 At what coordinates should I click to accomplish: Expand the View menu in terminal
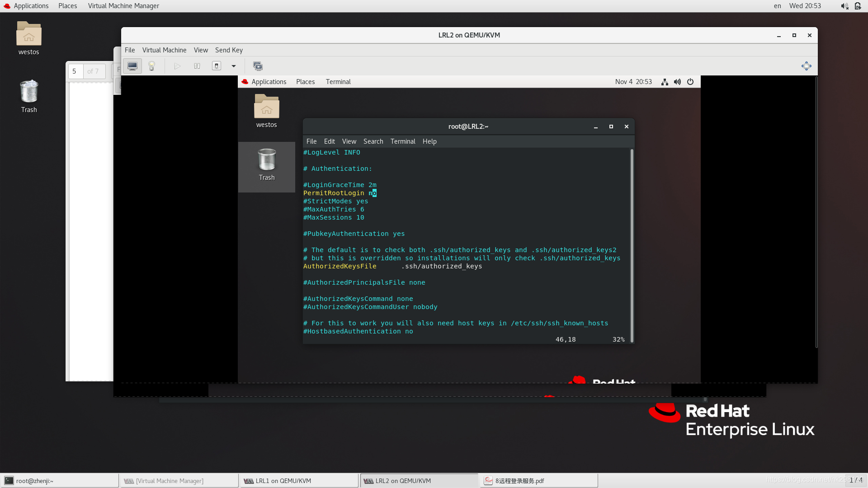(x=349, y=141)
